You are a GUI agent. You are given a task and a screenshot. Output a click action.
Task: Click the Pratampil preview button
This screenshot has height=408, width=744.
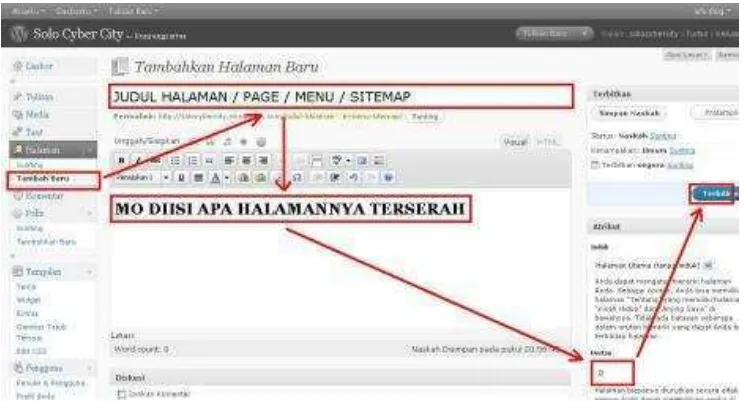point(717,113)
